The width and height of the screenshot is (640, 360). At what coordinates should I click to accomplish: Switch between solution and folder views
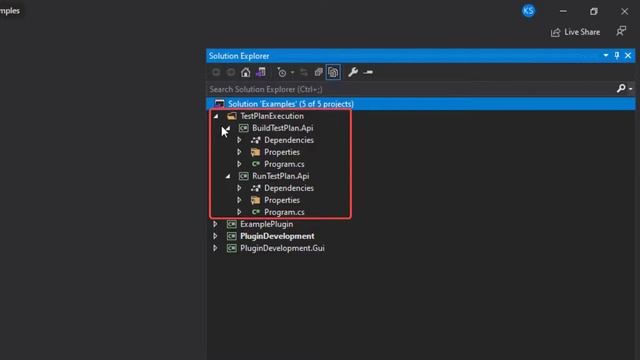click(261, 73)
